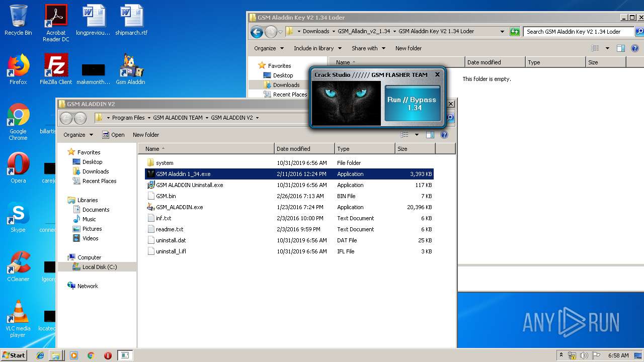The height and width of the screenshot is (362, 644).
Task: Expand dropdown after GSM ALADDIN V2 breadcrumb
Action: tap(257, 118)
